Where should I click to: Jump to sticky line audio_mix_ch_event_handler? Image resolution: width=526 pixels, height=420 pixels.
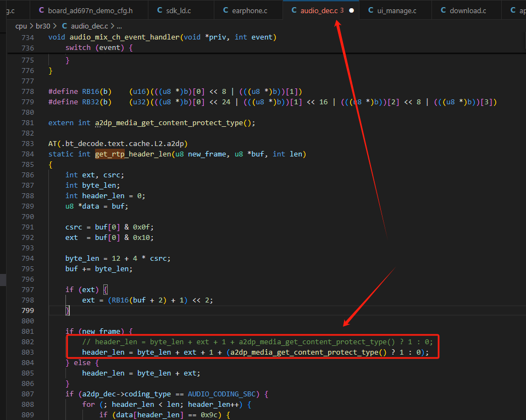(125, 37)
